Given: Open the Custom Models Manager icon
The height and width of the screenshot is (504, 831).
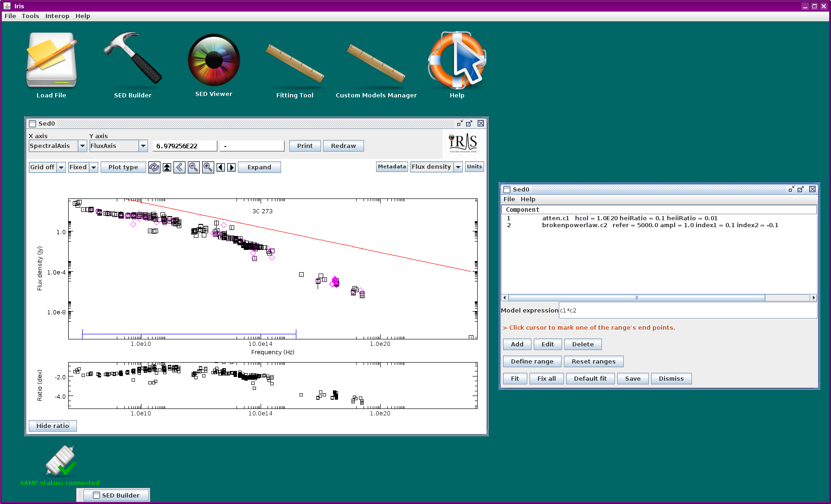Looking at the screenshot, I should (x=376, y=63).
